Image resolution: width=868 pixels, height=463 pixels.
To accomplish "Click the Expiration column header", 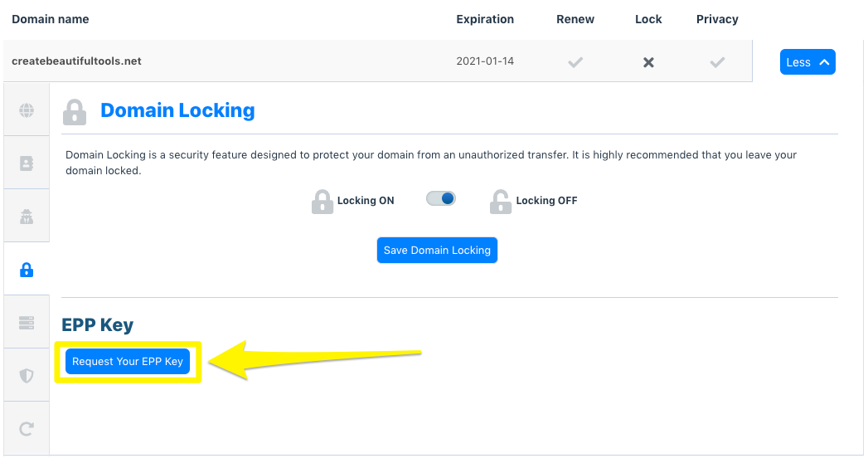I will coord(485,19).
